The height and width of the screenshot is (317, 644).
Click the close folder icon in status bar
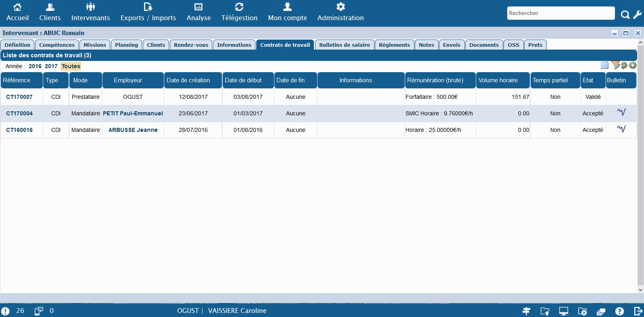click(x=582, y=311)
